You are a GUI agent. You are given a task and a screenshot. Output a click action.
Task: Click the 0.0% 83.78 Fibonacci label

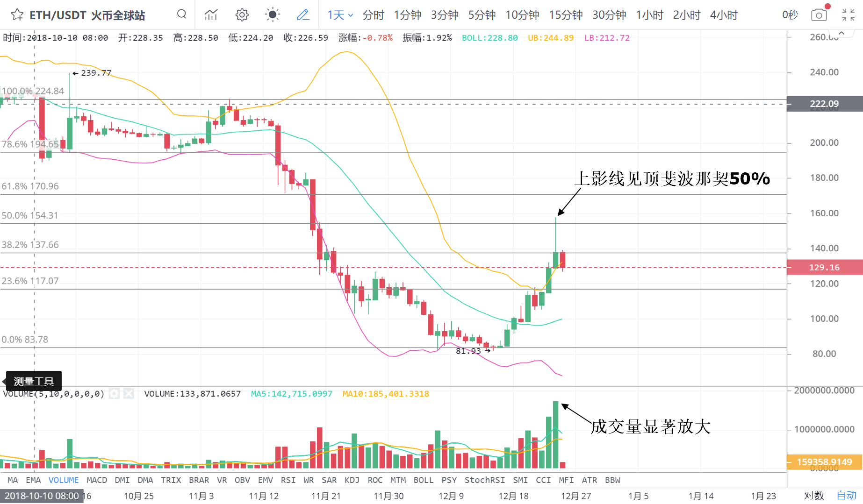pos(25,340)
